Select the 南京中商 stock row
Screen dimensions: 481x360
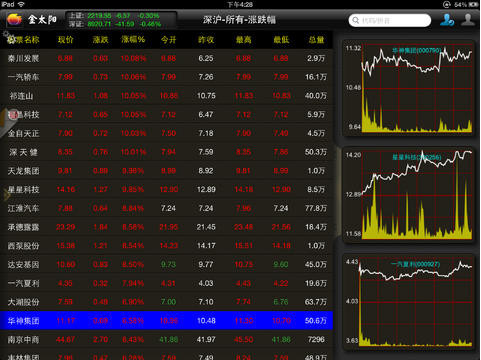tap(166, 340)
